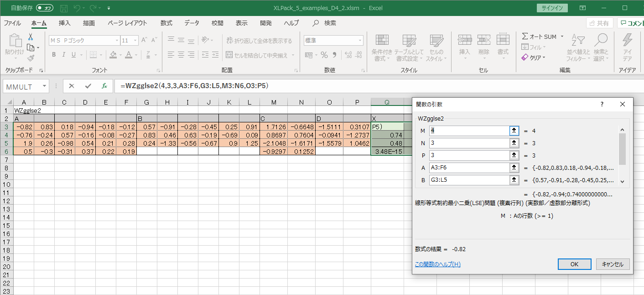
Task: Cancel formula entry with the X icon
Action: [x=72, y=86]
